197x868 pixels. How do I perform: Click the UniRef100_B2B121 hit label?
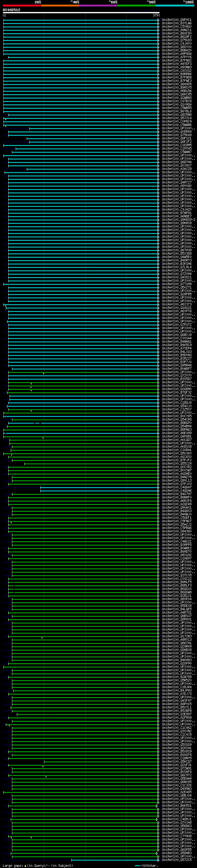click(x=177, y=595)
